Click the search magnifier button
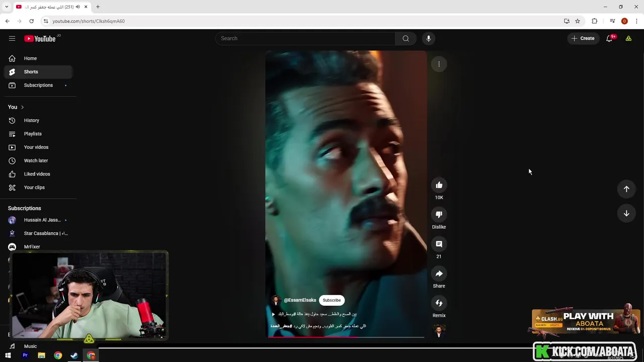This screenshot has width=644, height=362. pos(406,38)
